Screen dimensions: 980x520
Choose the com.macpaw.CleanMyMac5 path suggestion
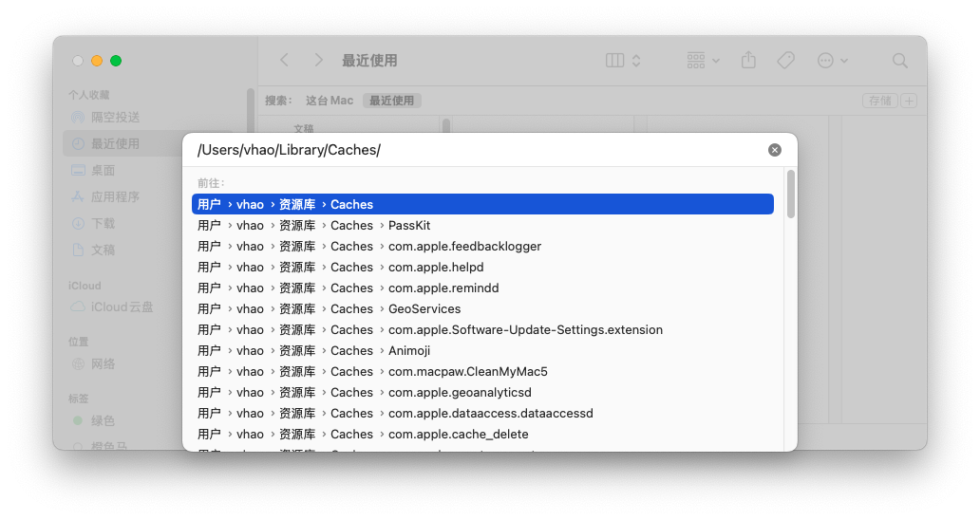click(x=467, y=372)
